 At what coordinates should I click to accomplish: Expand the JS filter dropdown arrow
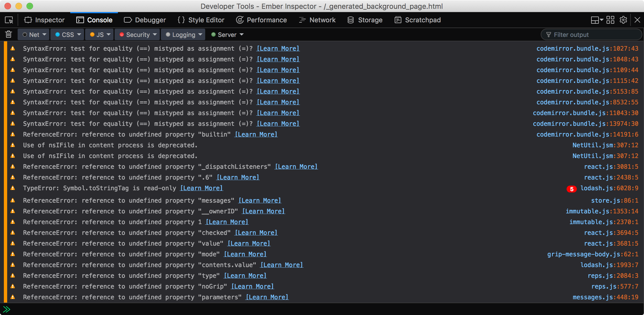109,34
